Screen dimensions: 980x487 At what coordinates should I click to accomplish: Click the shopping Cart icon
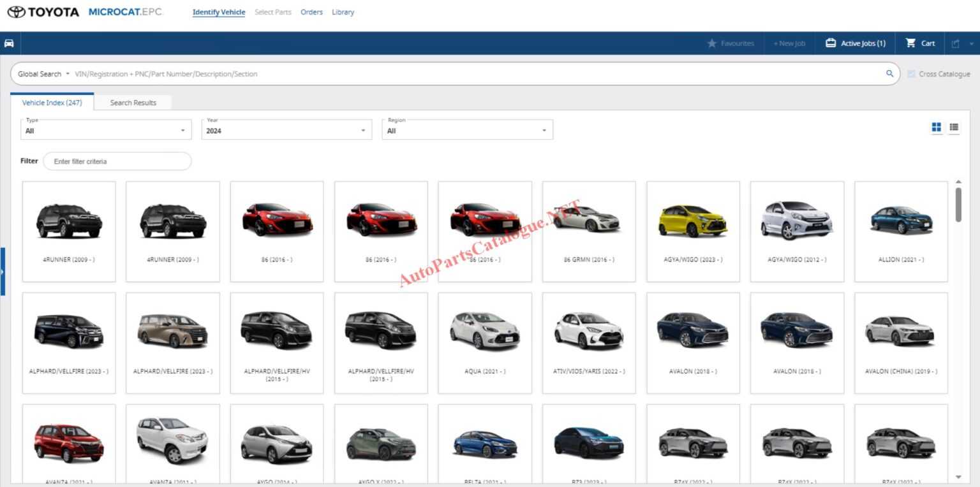pyautogui.click(x=911, y=43)
